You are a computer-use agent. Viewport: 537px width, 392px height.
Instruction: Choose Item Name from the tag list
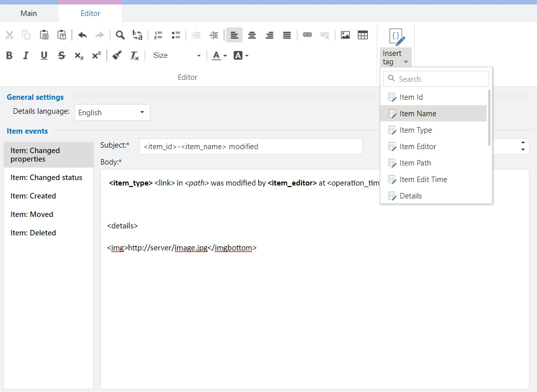(418, 114)
